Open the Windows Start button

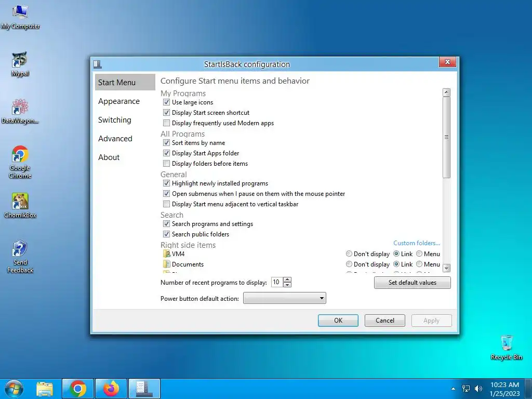[14, 389]
